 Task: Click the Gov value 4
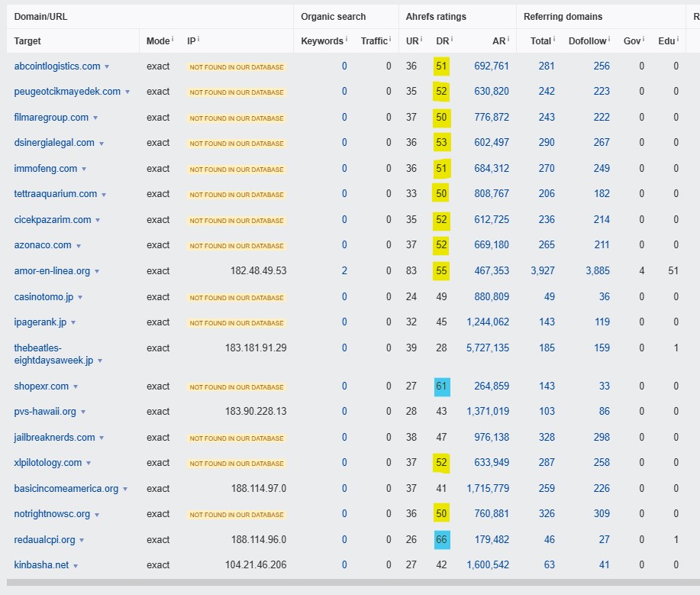pos(641,270)
